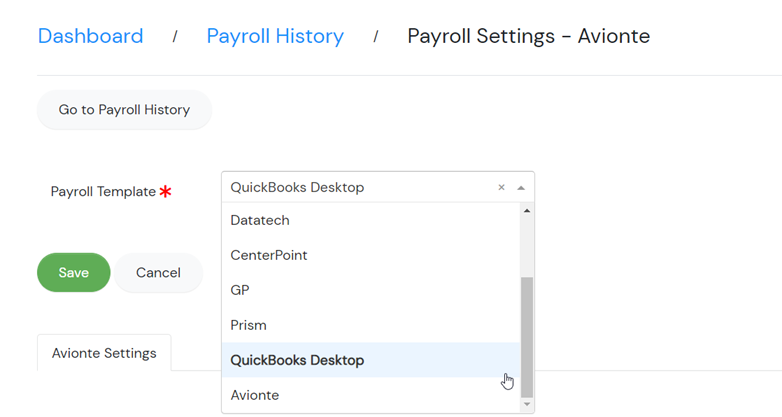Click the scroll up arrow in the dropdown list

527,211
